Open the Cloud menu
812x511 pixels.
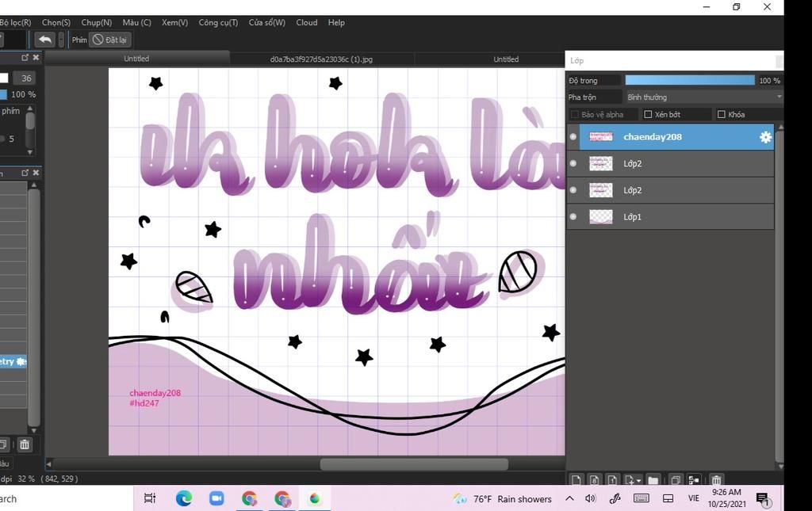(307, 23)
